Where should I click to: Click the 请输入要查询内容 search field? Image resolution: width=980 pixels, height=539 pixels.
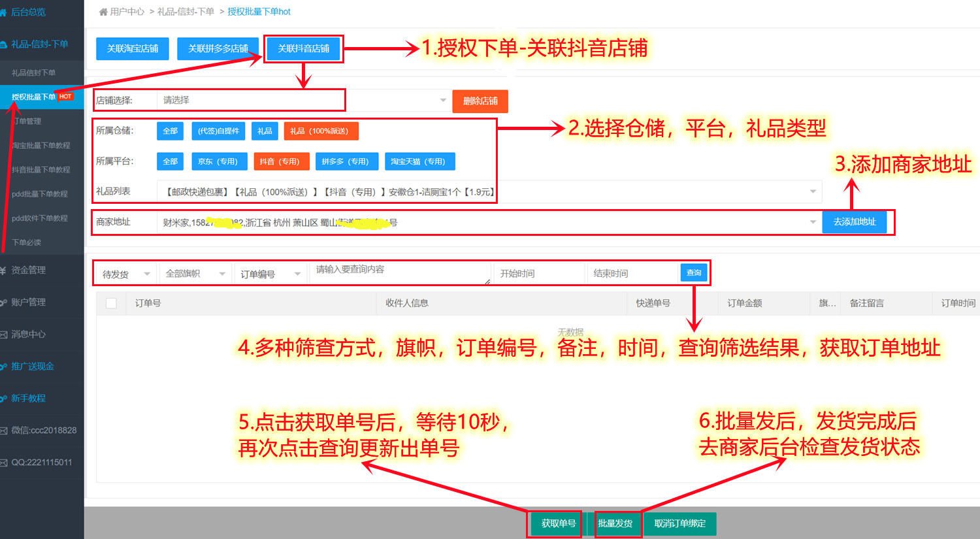pos(399,272)
